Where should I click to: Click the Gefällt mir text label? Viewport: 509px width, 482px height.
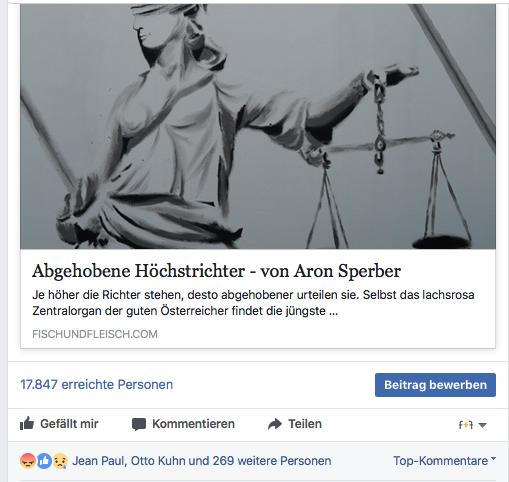[x=69, y=424]
